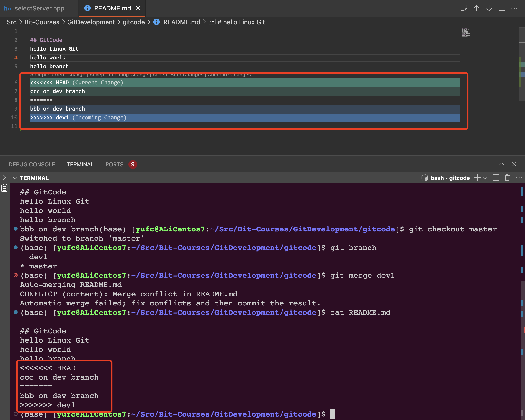Image resolution: width=525 pixels, height=420 pixels.
Task: Switch to the DEBUG CONSOLE tab
Action: click(32, 164)
